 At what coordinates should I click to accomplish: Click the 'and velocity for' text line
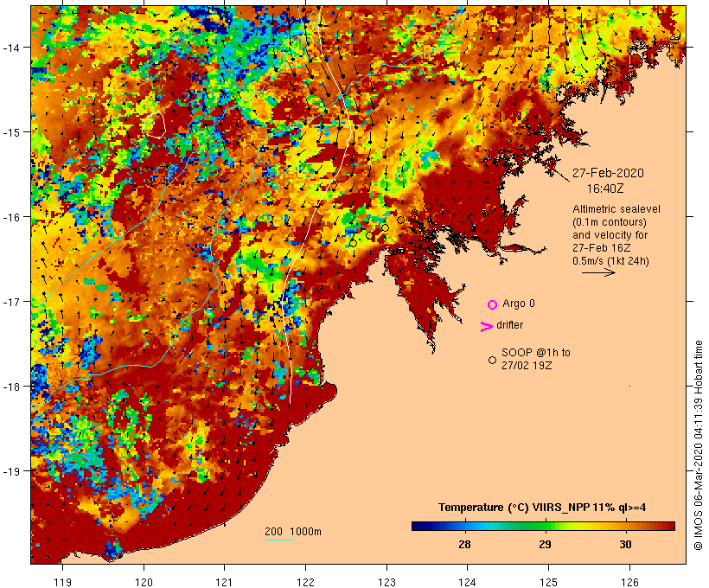610,235
